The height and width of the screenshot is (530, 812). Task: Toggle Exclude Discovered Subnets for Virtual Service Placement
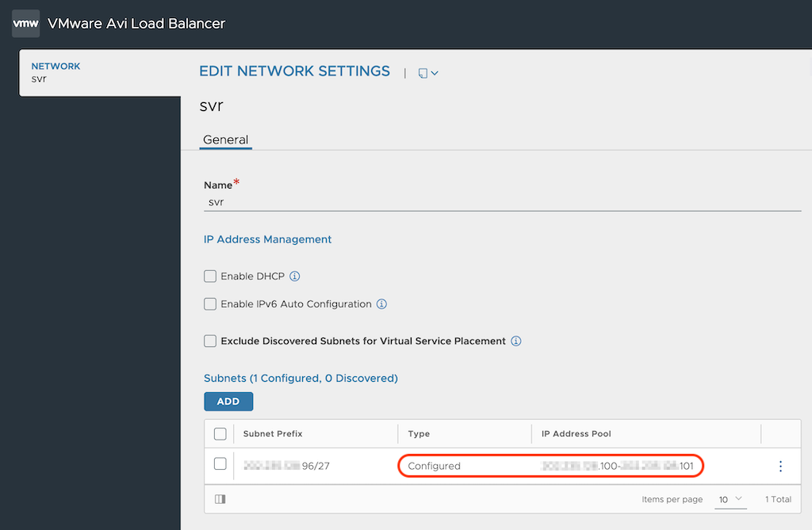pos(210,341)
